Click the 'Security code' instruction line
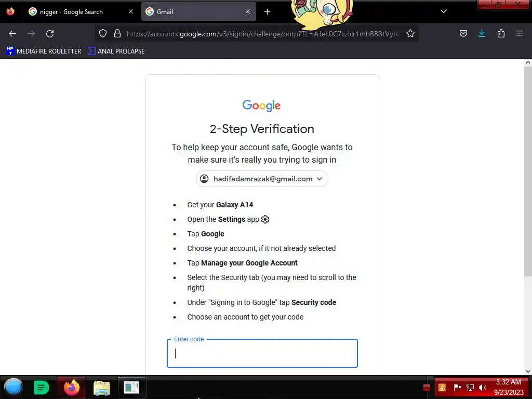Viewport: 532px width, 399px height. coord(262,302)
